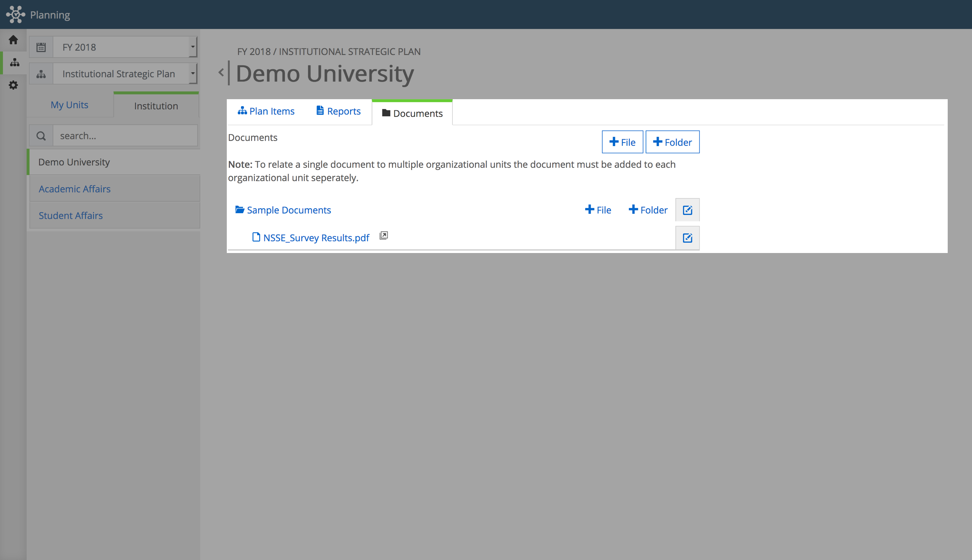This screenshot has width=972, height=560.
Task: Click the search magnifier icon
Action: coord(41,136)
